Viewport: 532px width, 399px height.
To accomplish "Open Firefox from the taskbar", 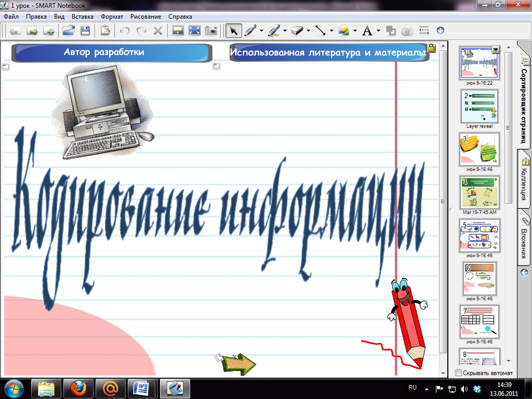I will pos(78,389).
